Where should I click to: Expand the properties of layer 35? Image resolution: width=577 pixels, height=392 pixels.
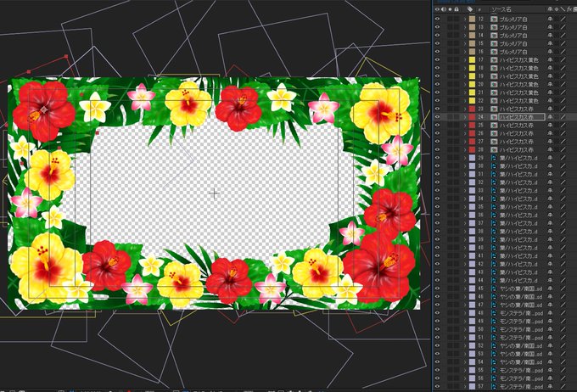(465, 206)
